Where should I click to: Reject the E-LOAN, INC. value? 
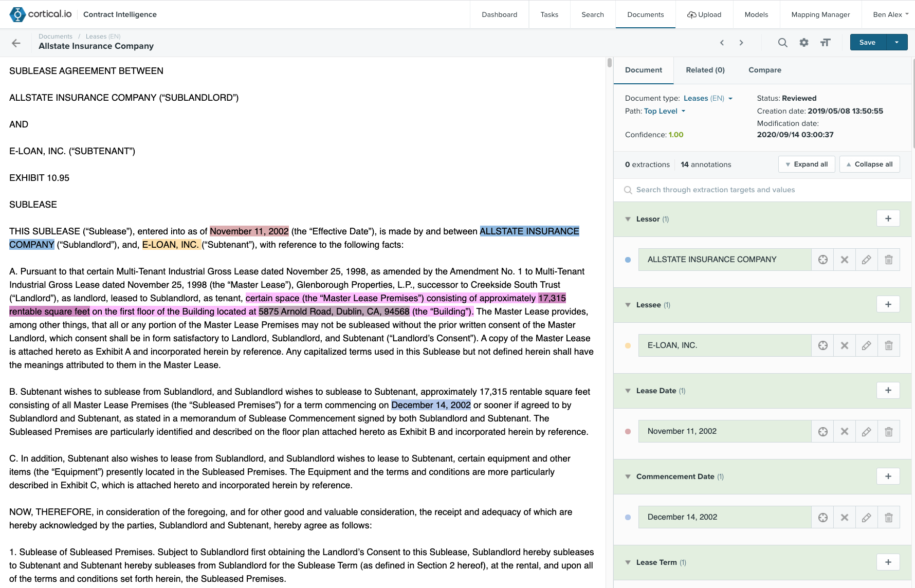tap(845, 345)
